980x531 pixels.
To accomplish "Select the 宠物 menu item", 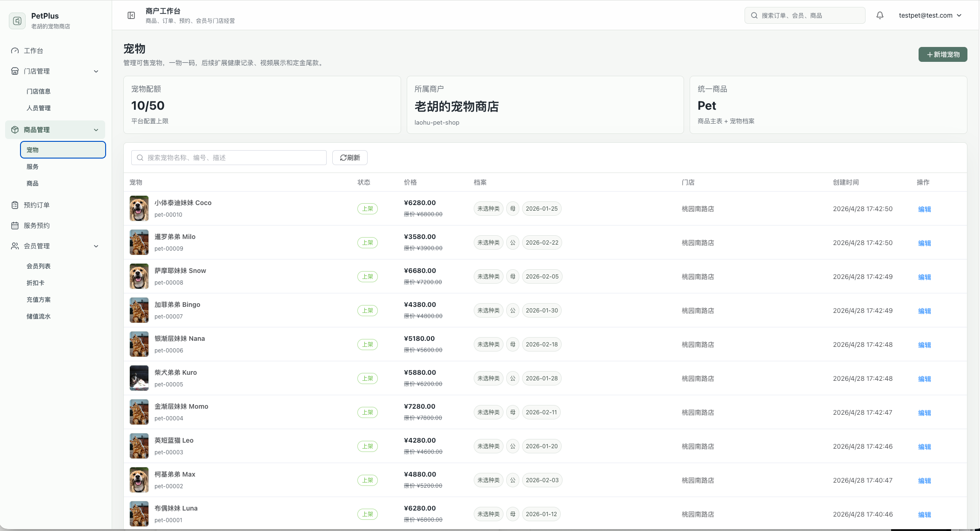I will pyautogui.click(x=63, y=150).
